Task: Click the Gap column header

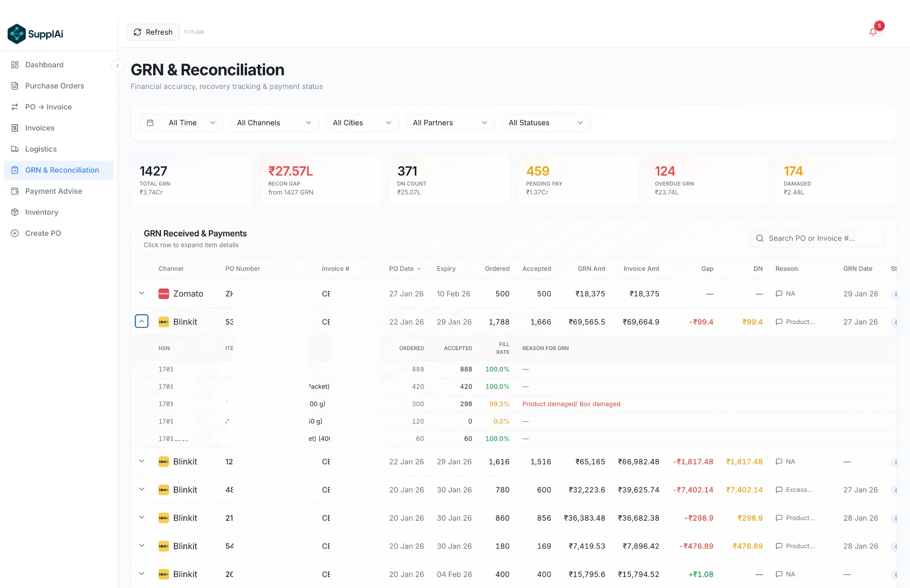Action: [x=707, y=269]
